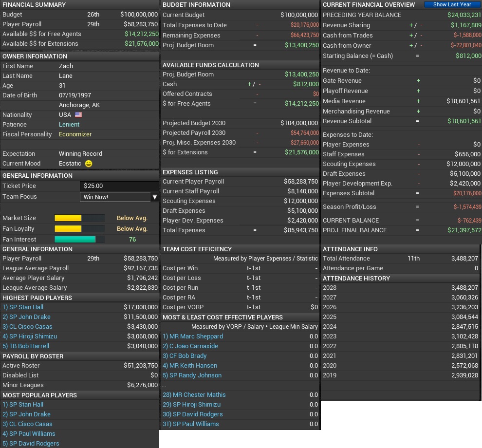The width and height of the screenshot is (482, 448).
Task: Open most popular player SP Stan Hall
Action: tap(23, 405)
